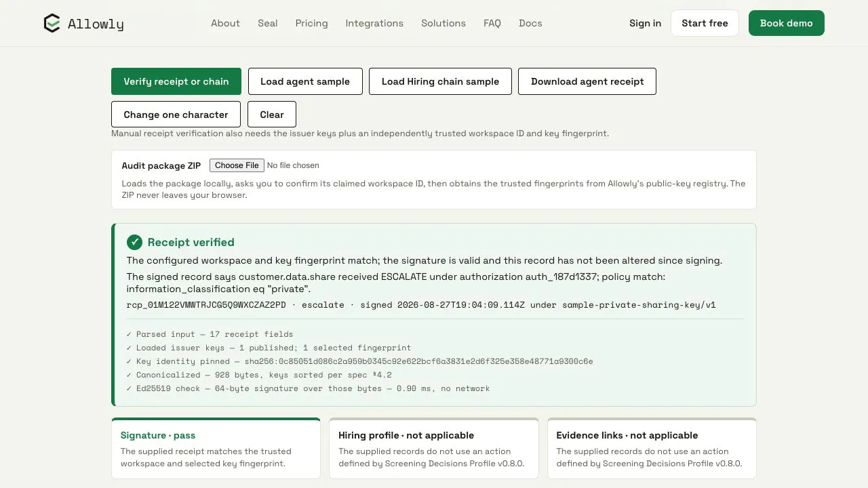The width and height of the screenshot is (868, 488).
Task: Click the Allowly hexagon logo icon
Action: coord(52,24)
